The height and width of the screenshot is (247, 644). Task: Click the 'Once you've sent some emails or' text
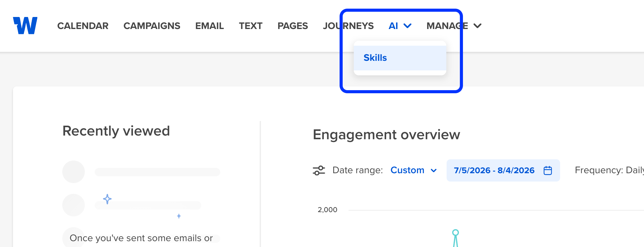(141, 238)
